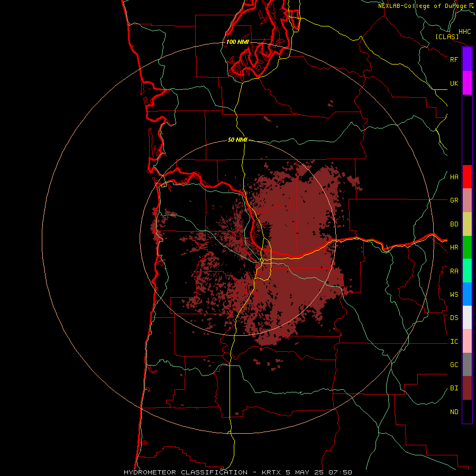Viewport: 476px width, 476px height.
Task: Click the HR legend label
Action: pyautogui.click(x=454, y=248)
